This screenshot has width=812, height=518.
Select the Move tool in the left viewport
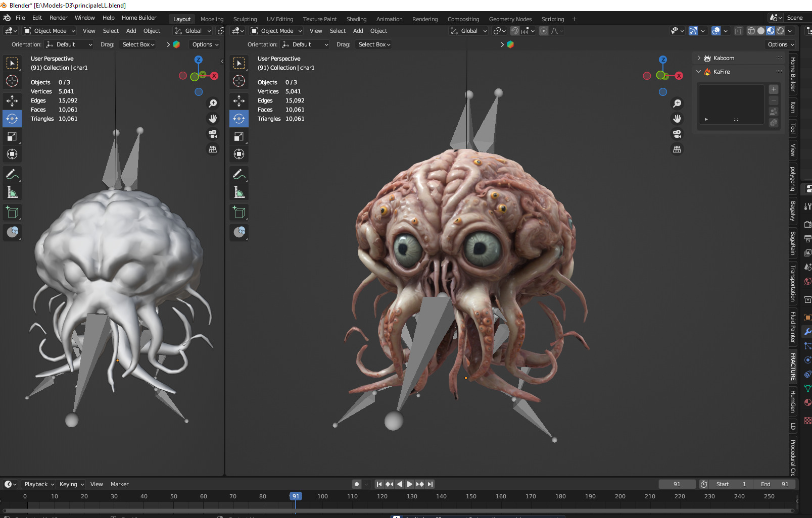pyautogui.click(x=12, y=101)
